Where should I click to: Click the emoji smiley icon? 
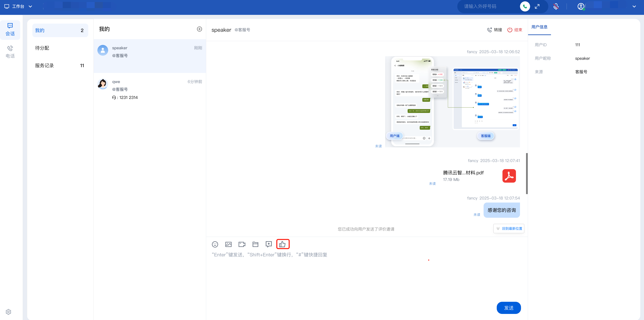[215, 244]
